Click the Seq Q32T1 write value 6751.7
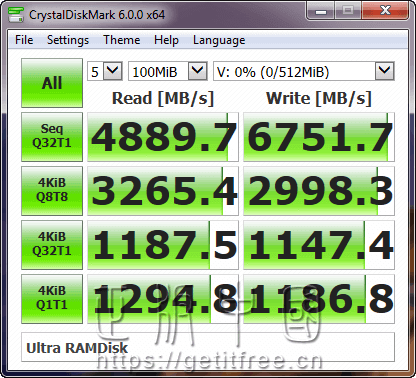416x378 pixels. coord(319,137)
